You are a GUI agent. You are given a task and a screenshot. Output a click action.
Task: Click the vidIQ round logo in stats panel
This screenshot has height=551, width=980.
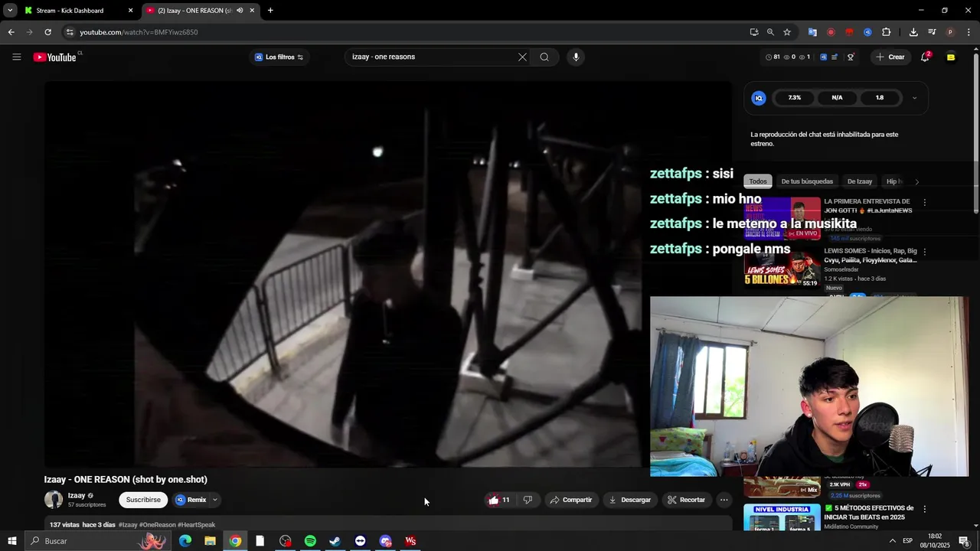(x=759, y=98)
